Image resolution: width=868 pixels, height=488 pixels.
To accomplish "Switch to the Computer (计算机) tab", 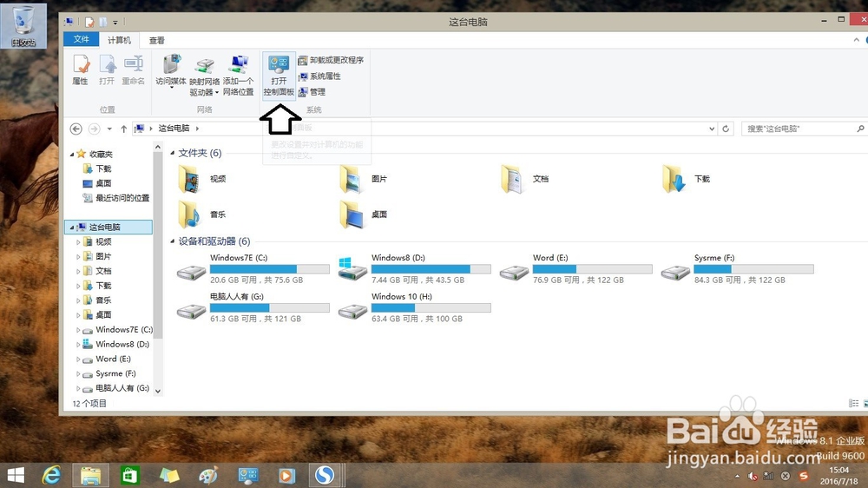I will pyautogui.click(x=119, y=40).
